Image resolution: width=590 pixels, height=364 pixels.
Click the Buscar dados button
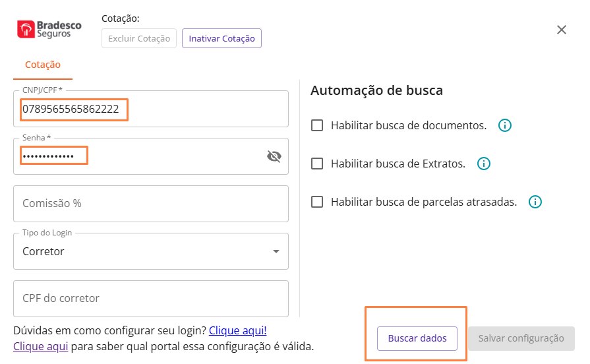(x=417, y=338)
